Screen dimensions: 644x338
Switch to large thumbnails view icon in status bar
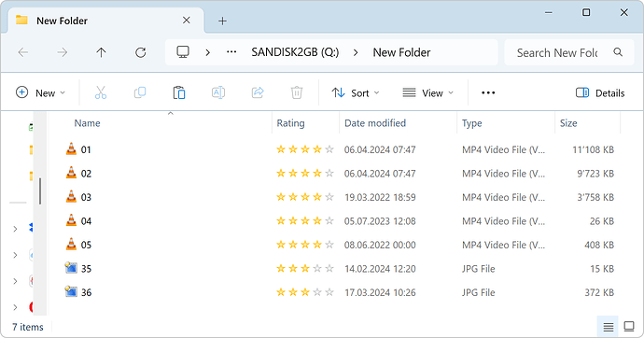(x=629, y=327)
